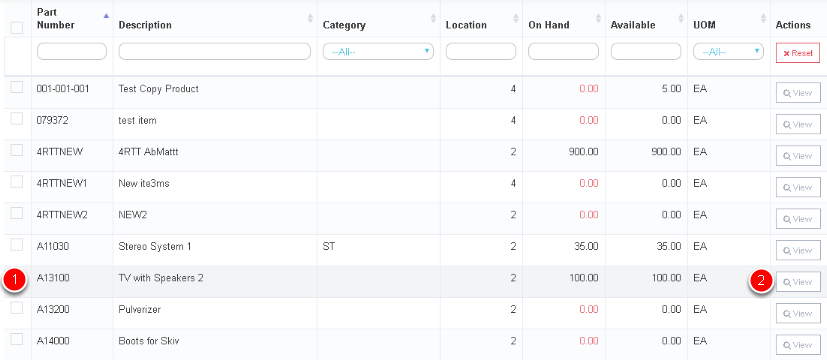Sort by Location column arrows
Image resolution: width=827 pixels, height=361 pixels.
[x=516, y=18]
